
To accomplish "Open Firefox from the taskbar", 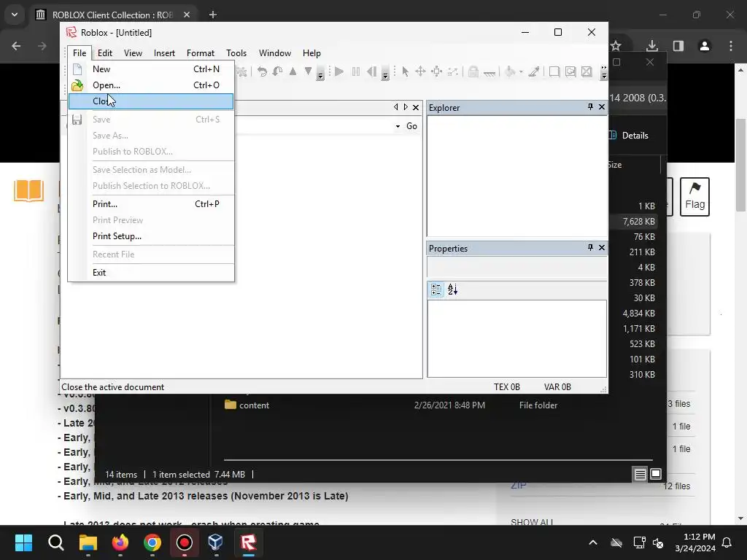I will 120,542.
